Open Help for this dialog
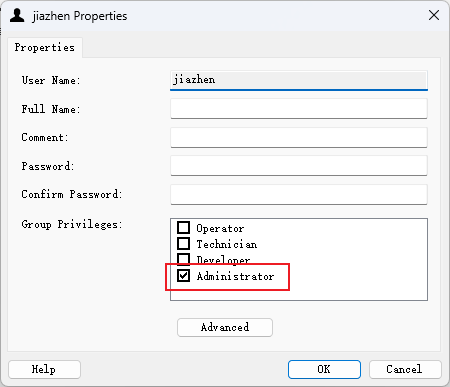This screenshot has width=450, height=387. pos(44,369)
